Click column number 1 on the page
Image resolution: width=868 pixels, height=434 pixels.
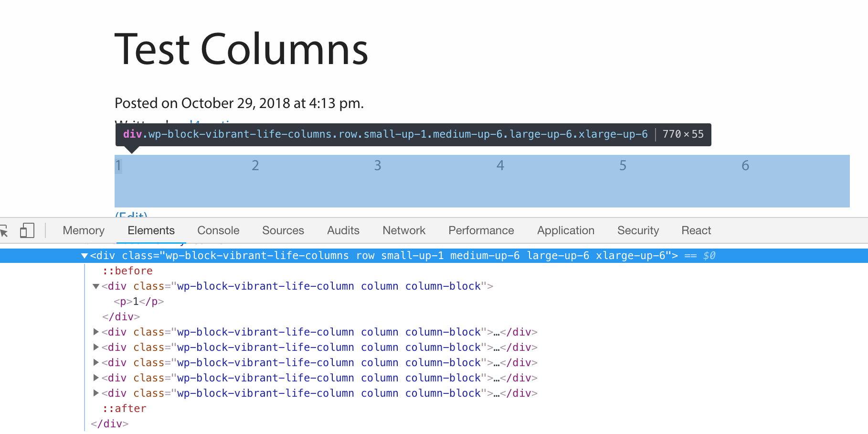[x=118, y=165]
